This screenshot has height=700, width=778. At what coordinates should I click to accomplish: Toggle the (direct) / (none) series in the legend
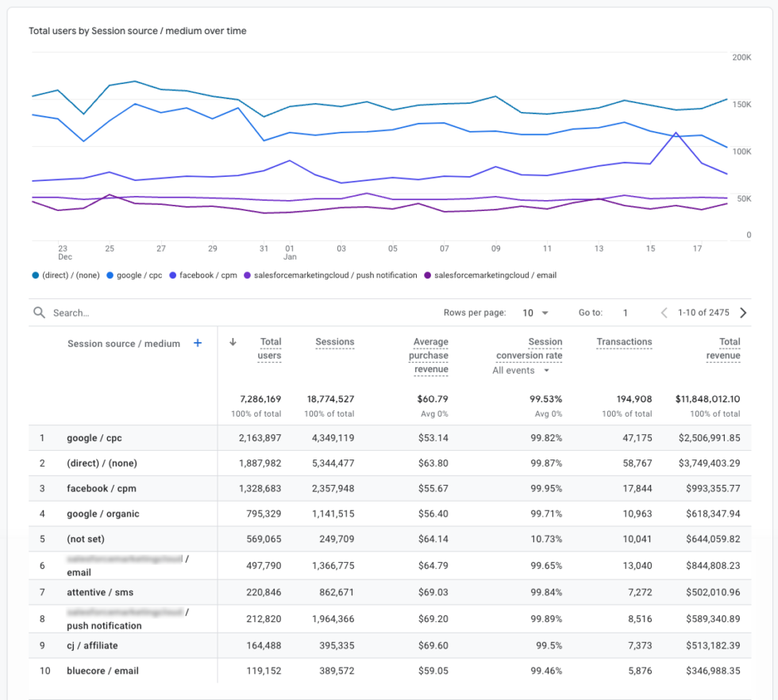[33, 275]
